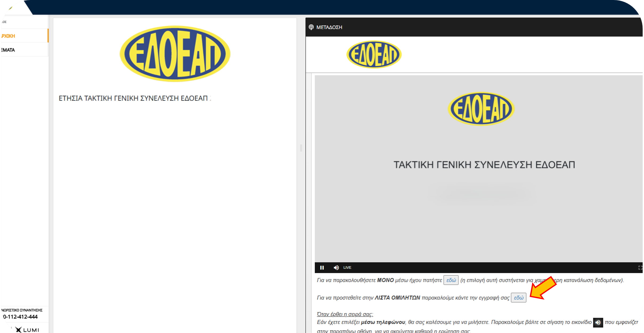Enter fullscreen mode for the video
Screen dimensions: 644x333
640,268
